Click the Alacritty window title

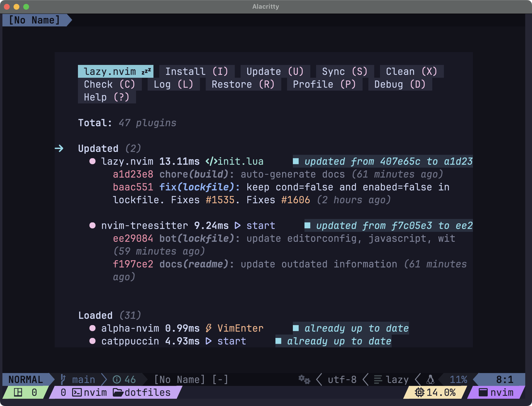pos(266,7)
